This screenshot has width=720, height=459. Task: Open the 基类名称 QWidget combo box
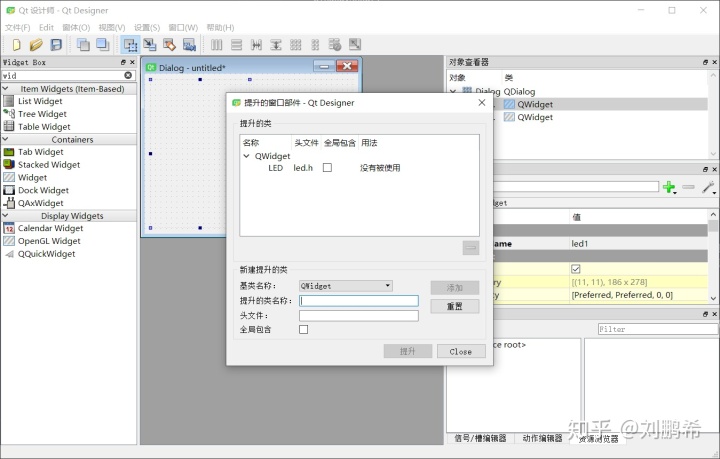coord(345,286)
